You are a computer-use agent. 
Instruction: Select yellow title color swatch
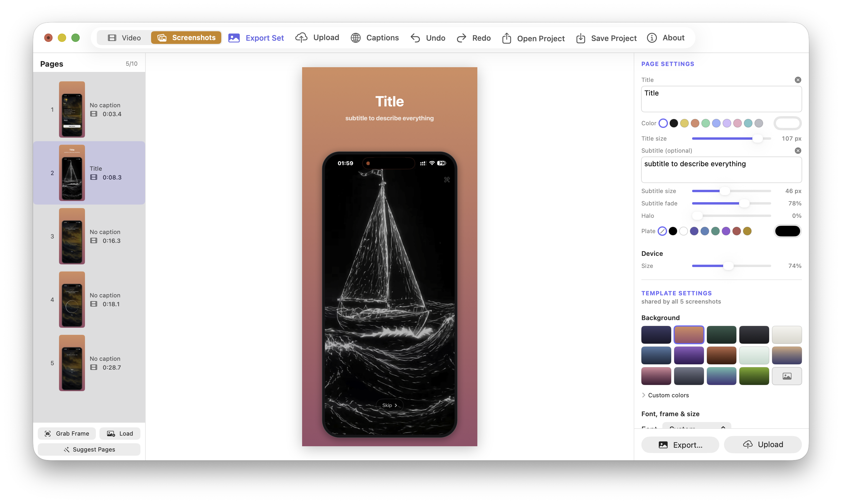click(x=684, y=123)
